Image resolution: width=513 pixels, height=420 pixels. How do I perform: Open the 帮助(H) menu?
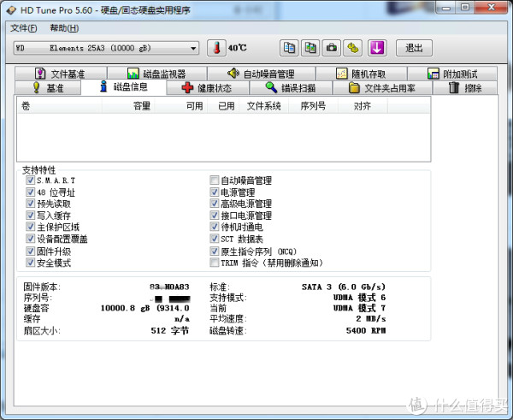(x=64, y=28)
